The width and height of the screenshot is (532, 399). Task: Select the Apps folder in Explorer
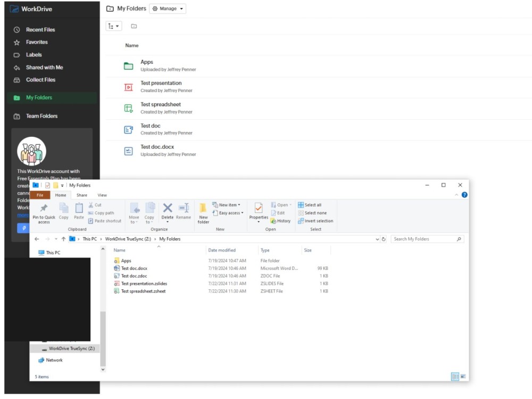point(126,261)
